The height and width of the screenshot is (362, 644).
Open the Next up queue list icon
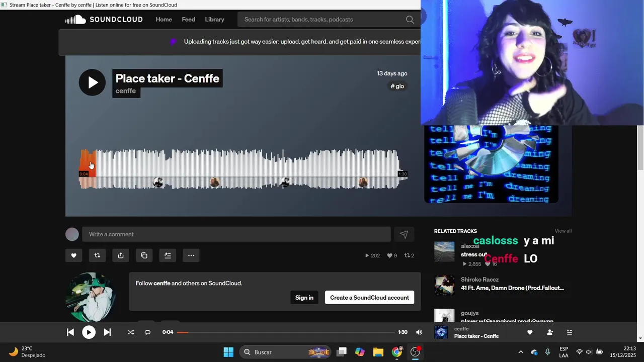[x=570, y=332]
